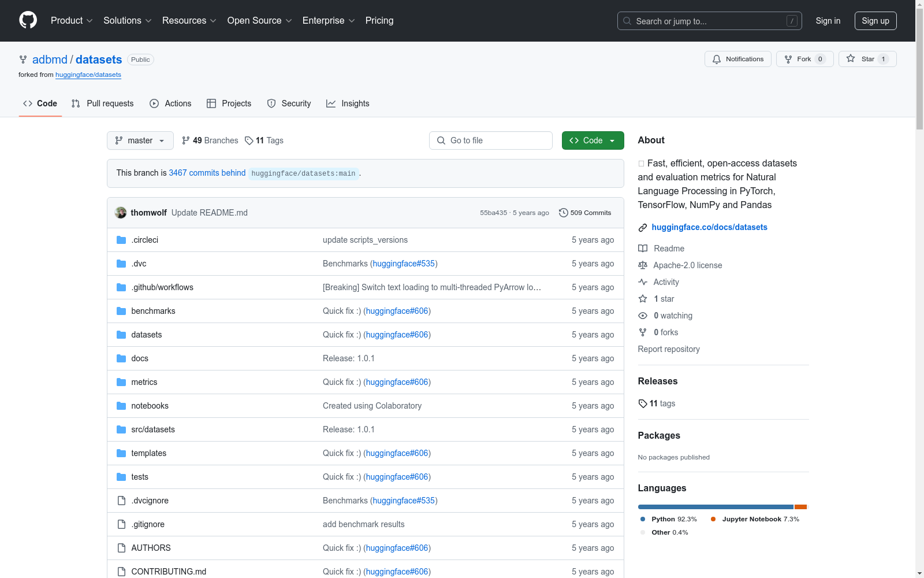
Task: Expand the Resources menu
Action: pos(189,21)
